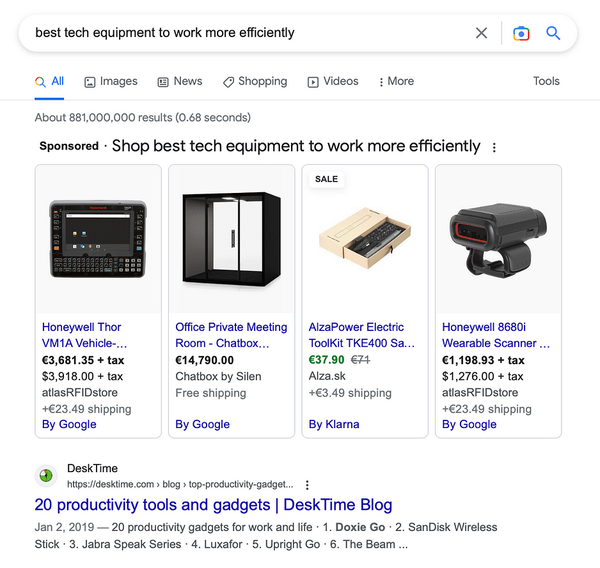The width and height of the screenshot is (600, 568).
Task: Open Honeywell 8680i Wearable Scanner link
Action: pyautogui.click(x=496, y=335)
